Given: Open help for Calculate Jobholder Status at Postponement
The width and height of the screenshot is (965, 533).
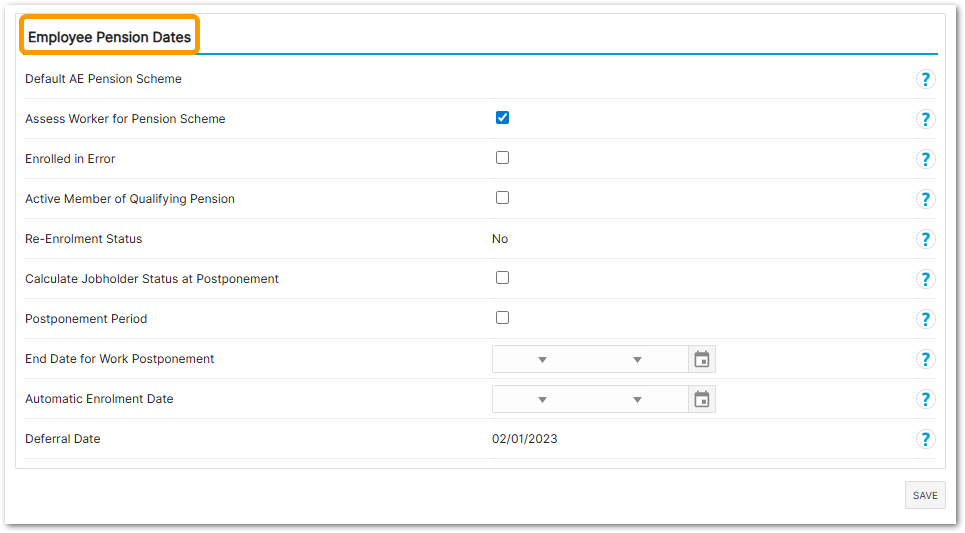Looking at the screenshot, I should point(925,279).
